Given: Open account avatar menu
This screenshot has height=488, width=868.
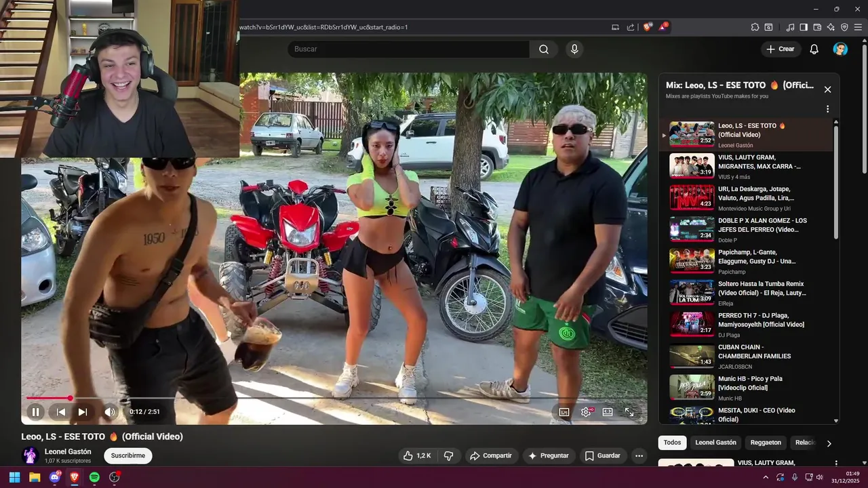Looking at the screenshot, I should click(x=840, y=49).
